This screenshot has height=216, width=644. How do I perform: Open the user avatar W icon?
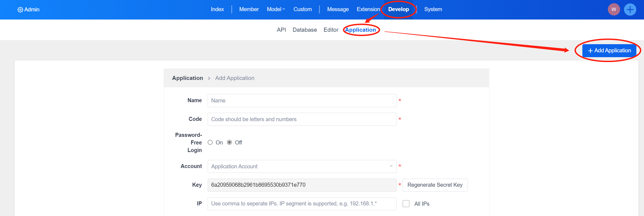[614, 9]
